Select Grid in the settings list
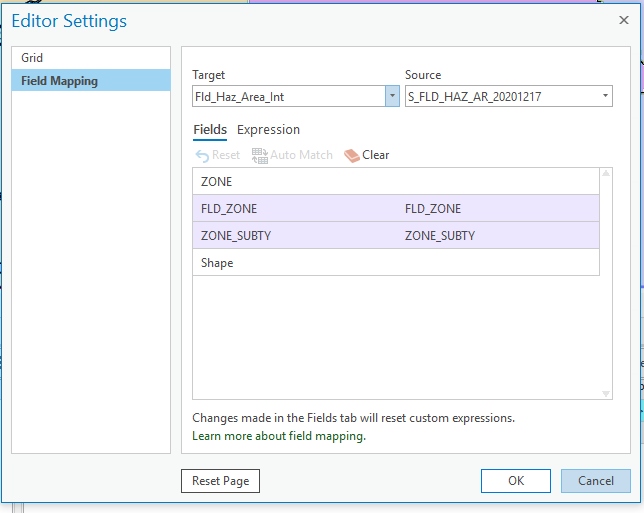This screenshot has width=644, height=513. 91,58
